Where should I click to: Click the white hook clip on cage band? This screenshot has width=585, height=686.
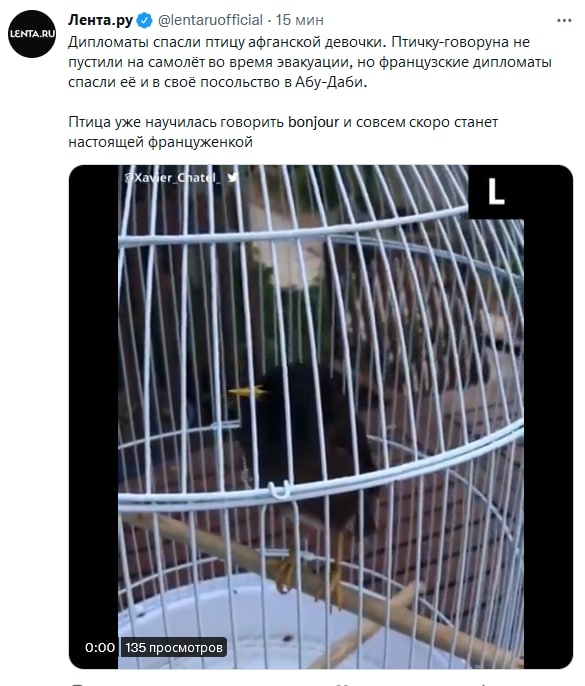(279, 489)
